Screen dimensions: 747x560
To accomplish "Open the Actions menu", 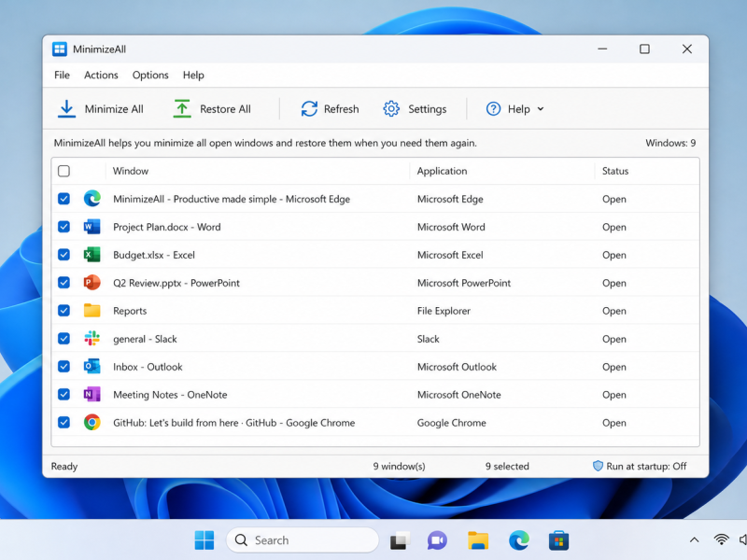I will point(101,75).
